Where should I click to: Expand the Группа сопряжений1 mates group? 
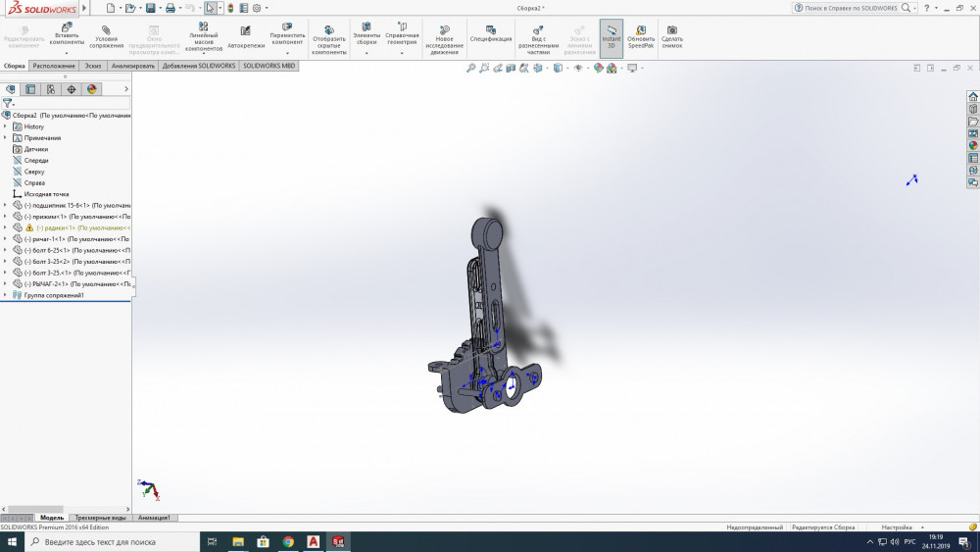(x=5, y=295)
